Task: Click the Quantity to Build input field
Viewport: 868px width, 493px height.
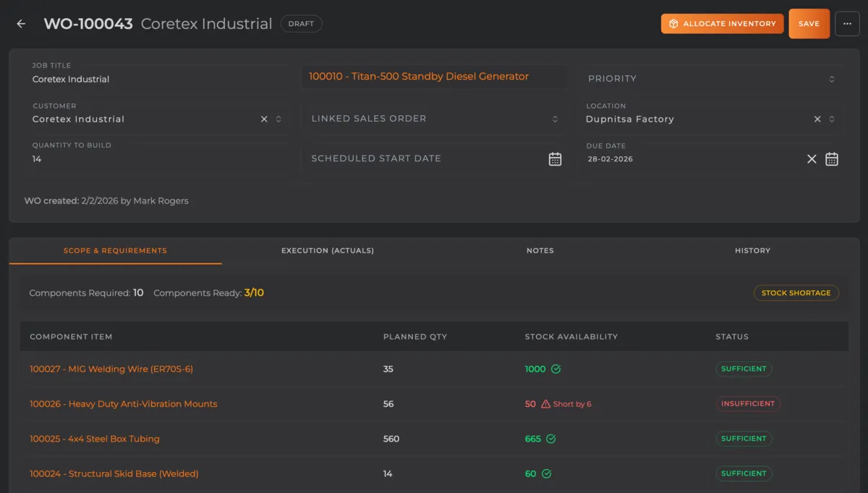Action: pos(109,159)
